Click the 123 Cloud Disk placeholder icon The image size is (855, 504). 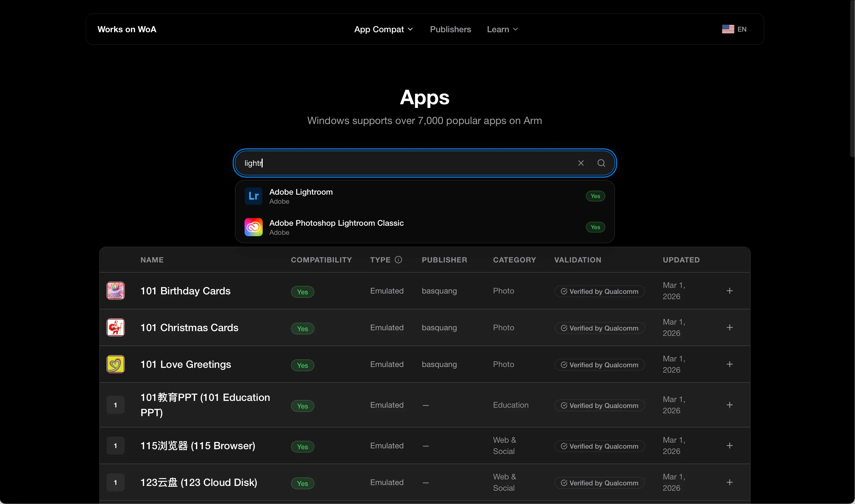pyautogui.click(x=116, y=482)
